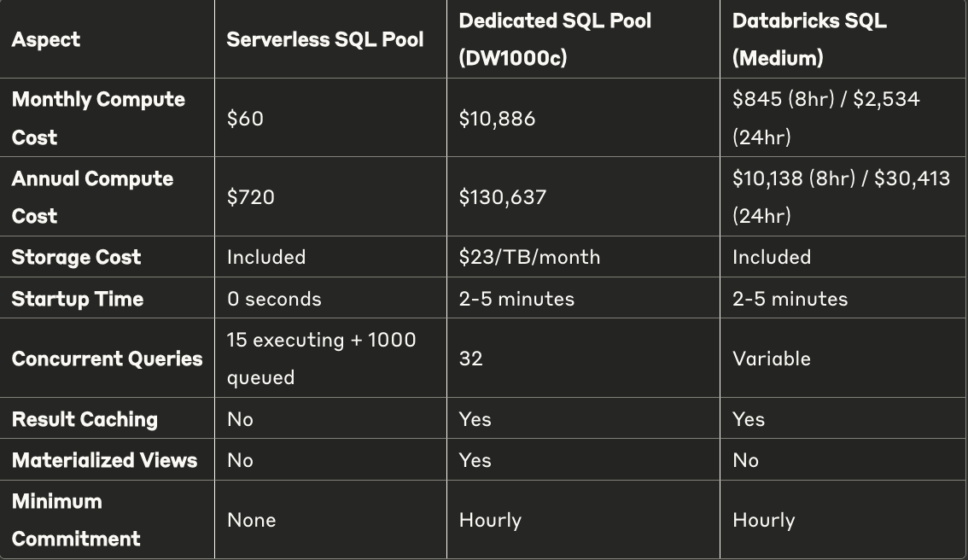Click the $10,886 monthly cost cell
968x560 pixels.
pyautogui.click(x=497, y=119)
